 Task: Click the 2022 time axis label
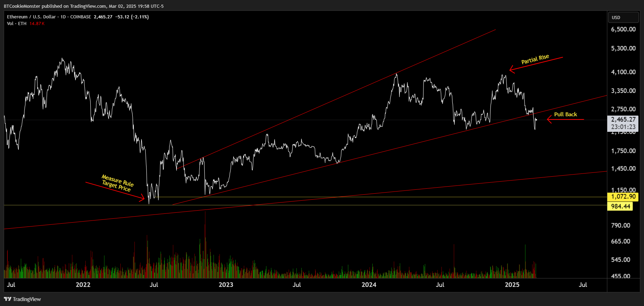pos(83,285)
